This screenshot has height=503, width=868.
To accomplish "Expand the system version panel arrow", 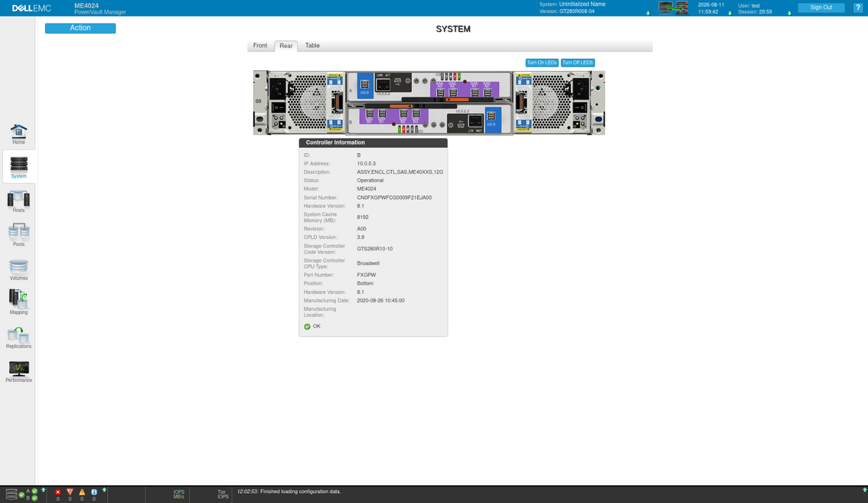I will click(x=648, y=13).
